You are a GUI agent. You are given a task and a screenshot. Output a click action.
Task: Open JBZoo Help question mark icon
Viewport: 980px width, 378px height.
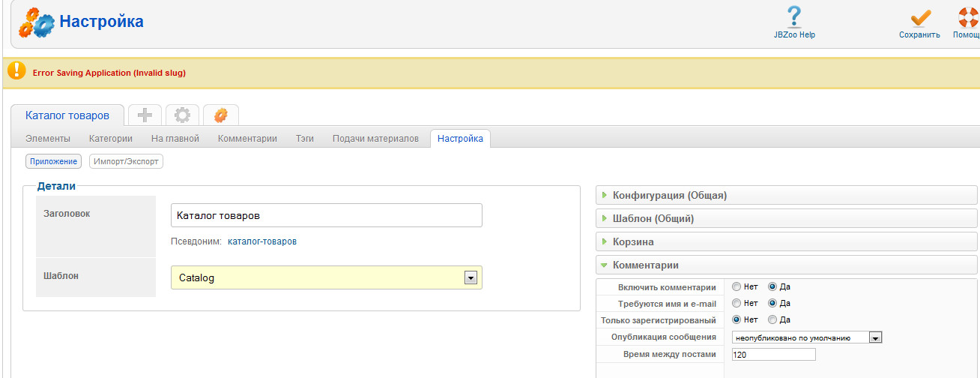794,16
